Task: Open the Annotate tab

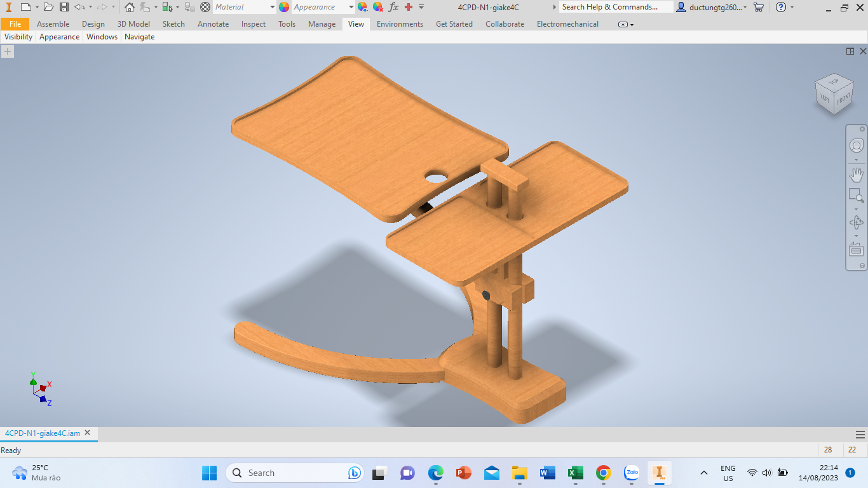Action: 213,24
